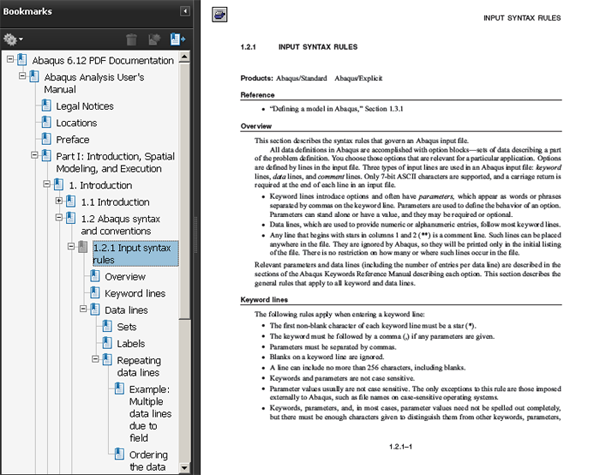This screenshot has width=600, height=475.
Task: Open Example: Multiple data lines bookmark
Action: click(x=150, y=413)
